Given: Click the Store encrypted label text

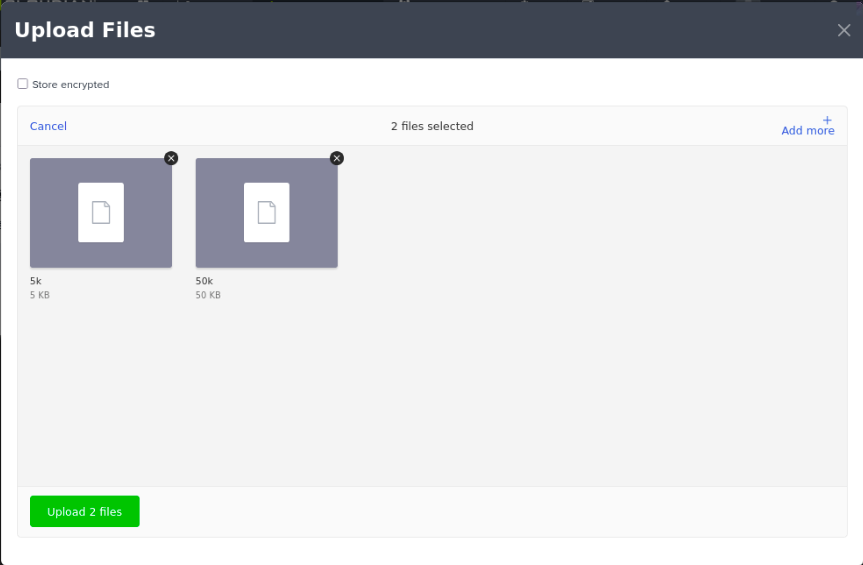Looking at the screenshot, I should [70, 85].
